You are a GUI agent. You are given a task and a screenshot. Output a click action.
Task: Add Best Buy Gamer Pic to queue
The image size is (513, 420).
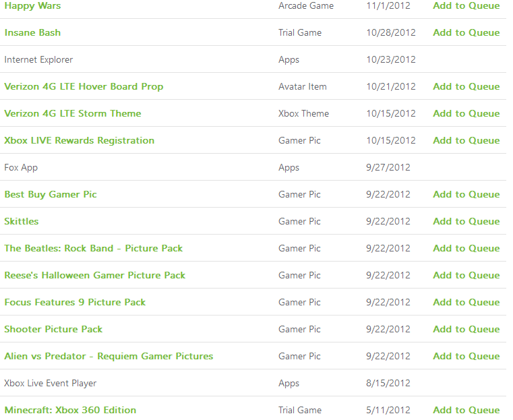(x=466, y=195)
